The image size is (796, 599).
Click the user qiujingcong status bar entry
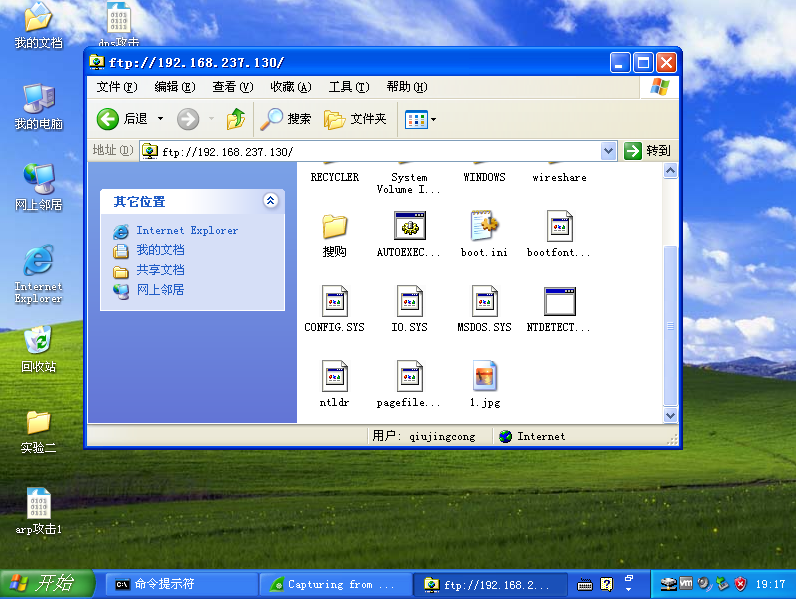424,437
